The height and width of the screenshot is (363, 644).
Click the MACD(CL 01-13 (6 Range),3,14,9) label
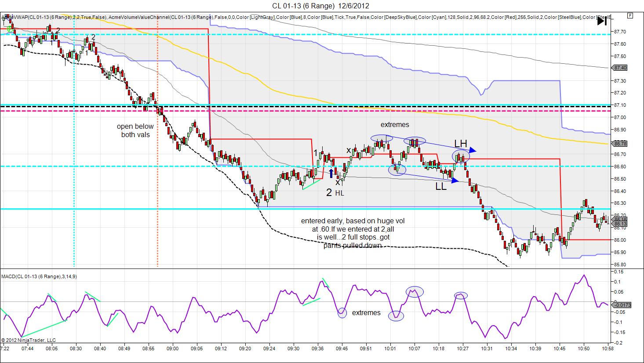pyautogui.click(x=39, y=276)
